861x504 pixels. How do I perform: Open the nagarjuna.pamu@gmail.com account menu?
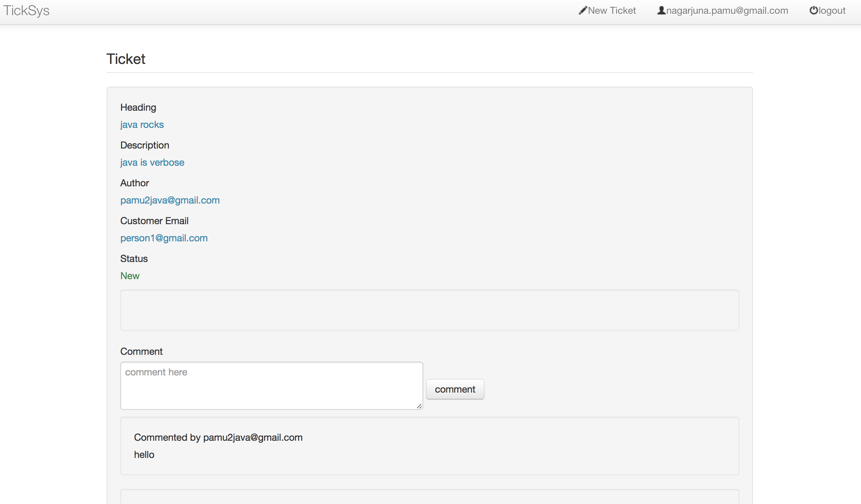coord(727,11)
